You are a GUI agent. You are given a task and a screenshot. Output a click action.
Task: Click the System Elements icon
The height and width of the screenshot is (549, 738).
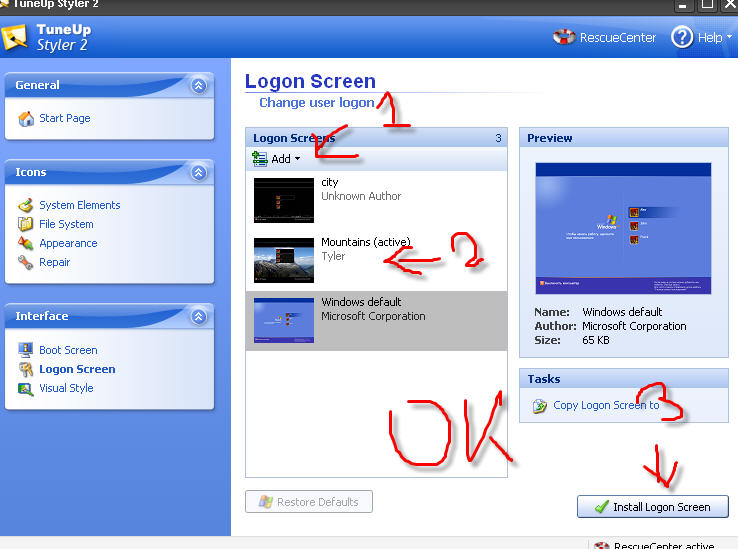pyautogui.click(x=25, y=205)
